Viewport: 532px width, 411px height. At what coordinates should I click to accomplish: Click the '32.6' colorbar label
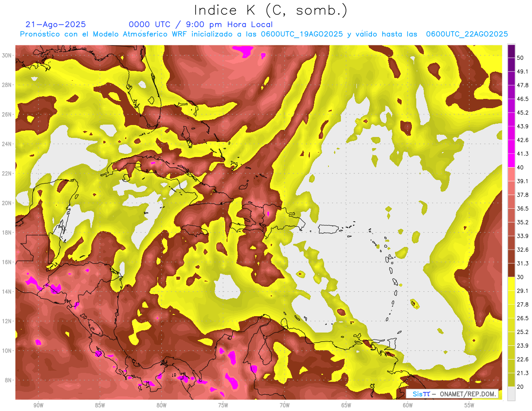523,250
